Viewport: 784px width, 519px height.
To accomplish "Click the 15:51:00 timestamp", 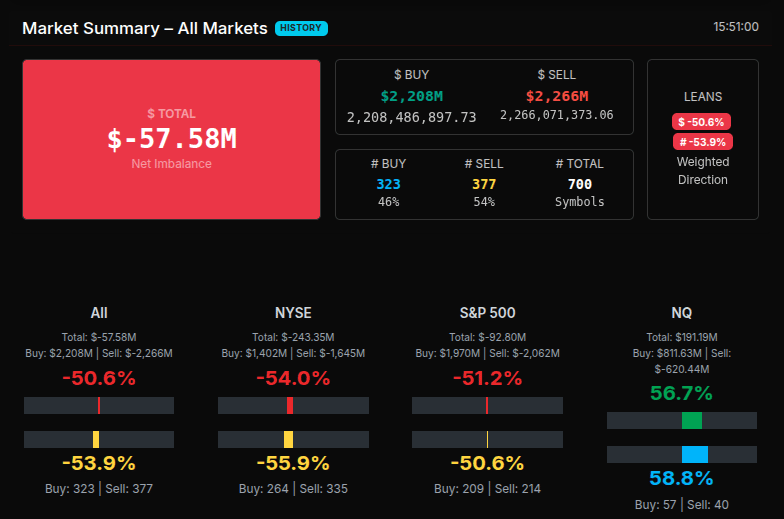I will pyautogui.click(x=735, y=27).
